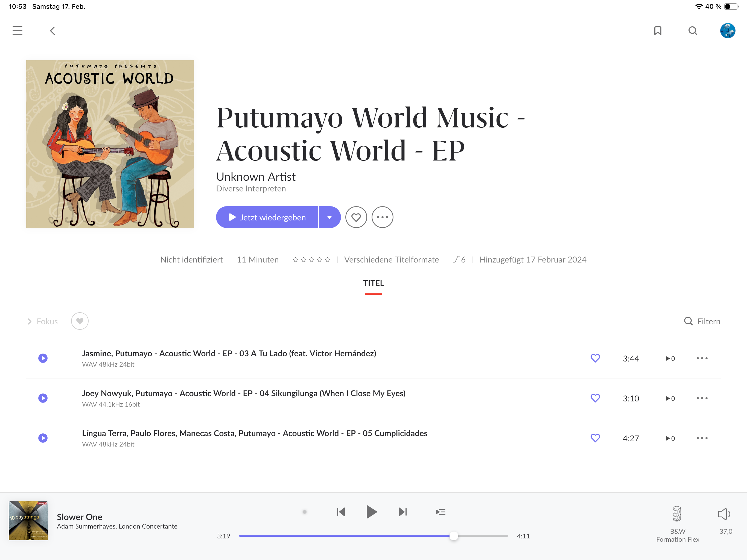Open the search magnifier in top bar
Image resolution: width=747 pixels, height=560 pixels.
[x=693, y=31]
